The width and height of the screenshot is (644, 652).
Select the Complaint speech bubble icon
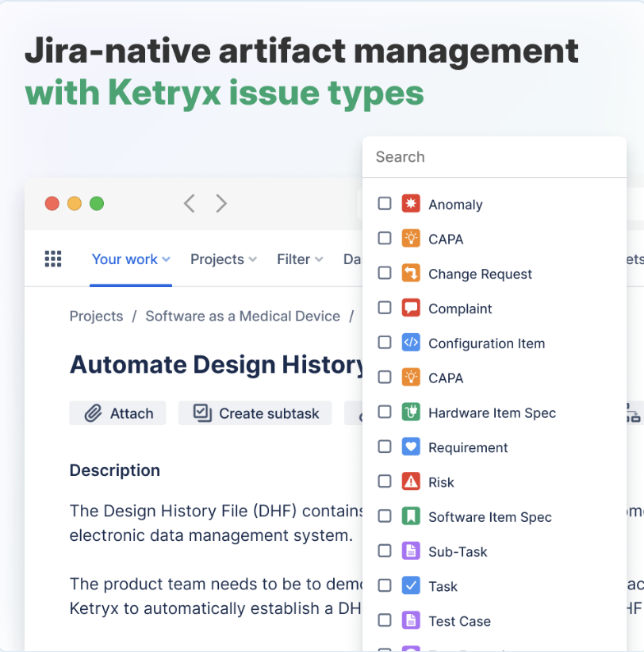click(x=410, y=308)
